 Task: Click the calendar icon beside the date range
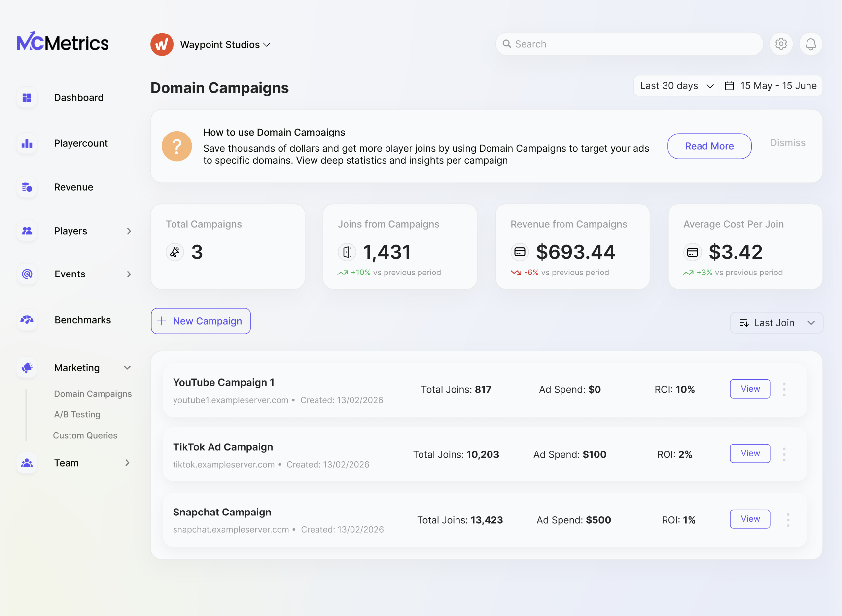[x=730, y=86]
